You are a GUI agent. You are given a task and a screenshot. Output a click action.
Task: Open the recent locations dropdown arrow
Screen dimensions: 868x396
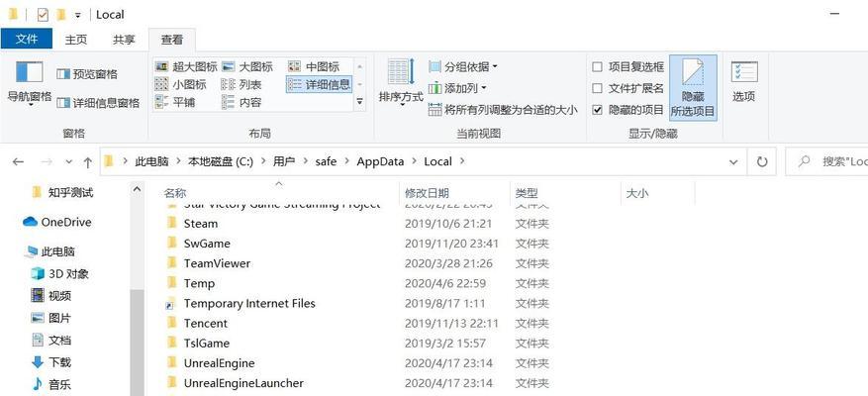tap(68, 161)
